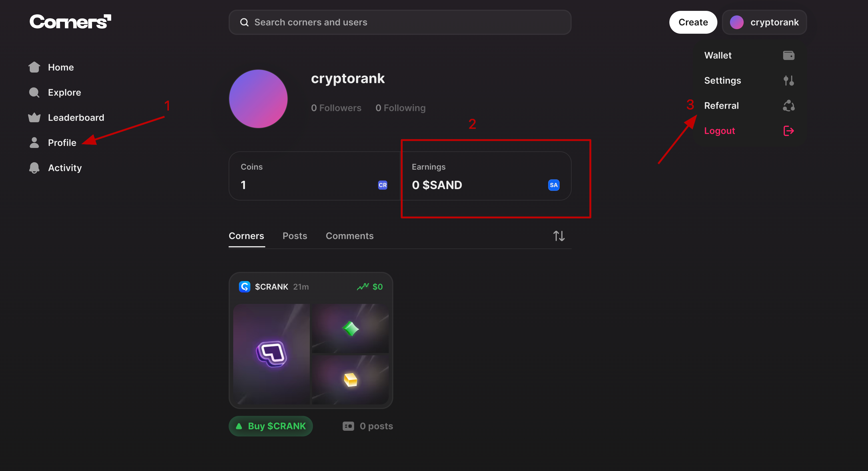Click the Wallet icon in the account menu

[x=789, y=55]
